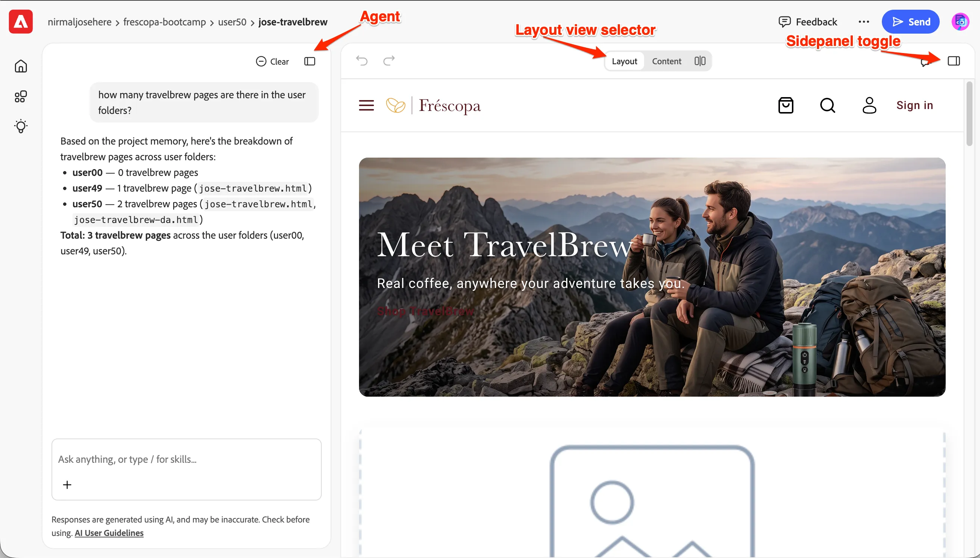Select the split view icon
Viewport: 980px width, 558px height.
pos(700,61)
